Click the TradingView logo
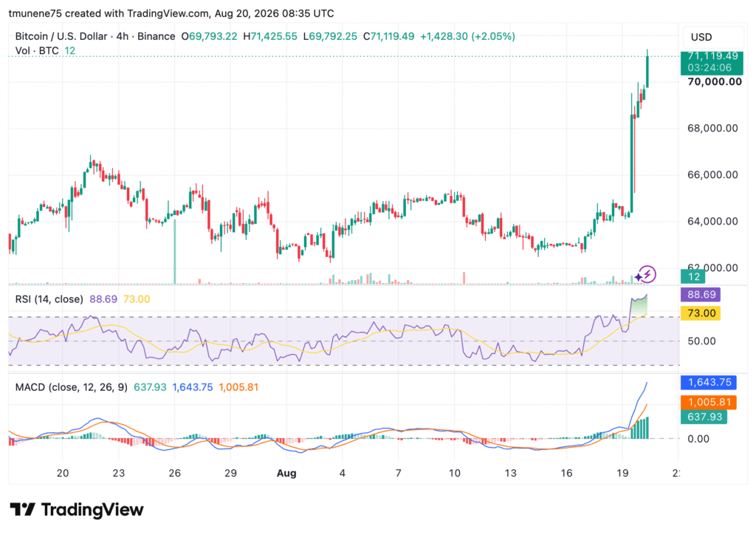This screenshot has height=535, width=756. tap(77, 509)
